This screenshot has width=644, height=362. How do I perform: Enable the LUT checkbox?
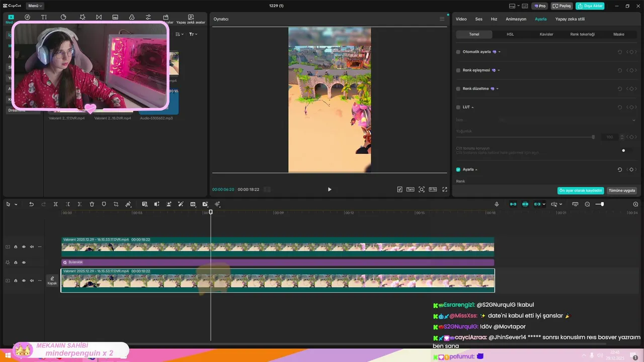pyautogui.click(x=458, y=107)
